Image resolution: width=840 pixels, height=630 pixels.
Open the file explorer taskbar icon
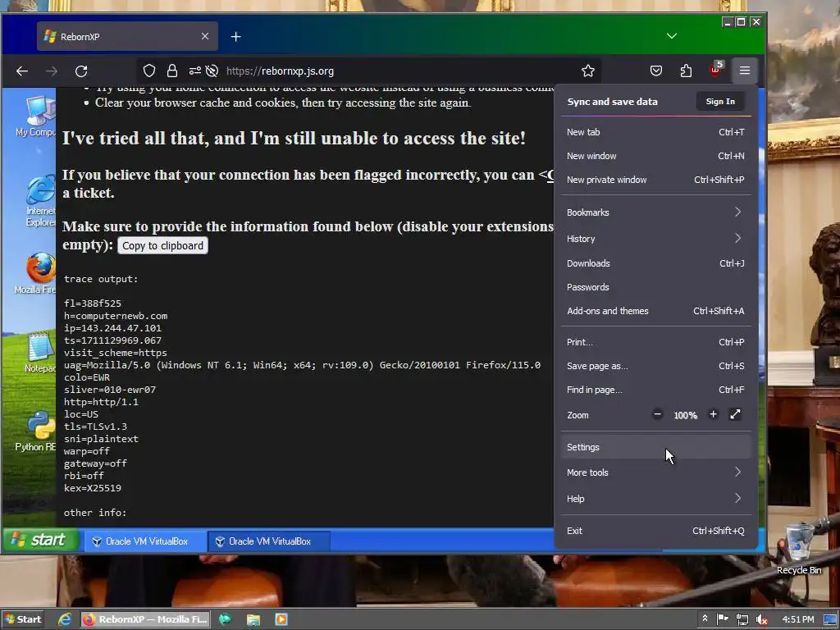click(x=253, y=619)
